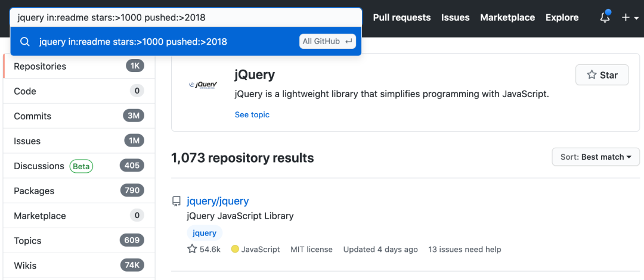Click the Updated 4 days ago text
This screenshot has width=644, height=280.
[380, 249]
